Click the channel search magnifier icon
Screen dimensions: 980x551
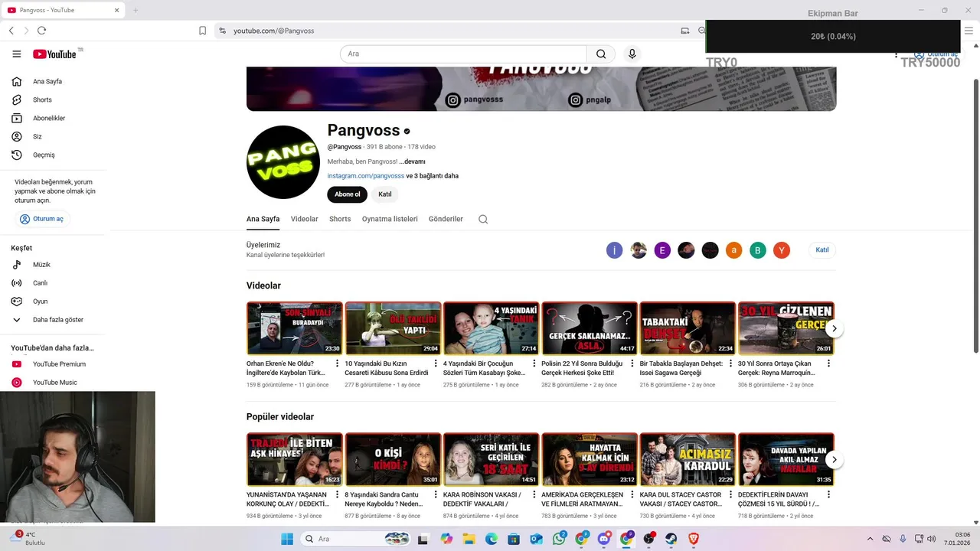click(x=483, y=219)
